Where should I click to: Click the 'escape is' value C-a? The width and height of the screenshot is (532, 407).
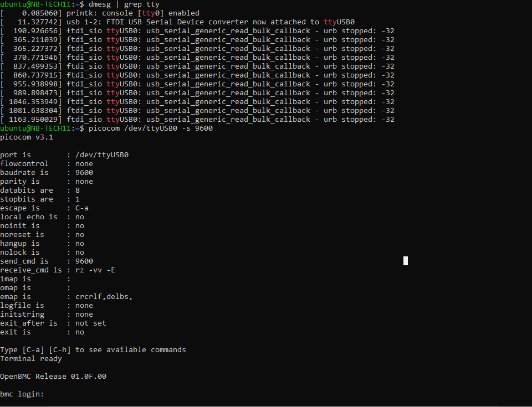[82, 208]
